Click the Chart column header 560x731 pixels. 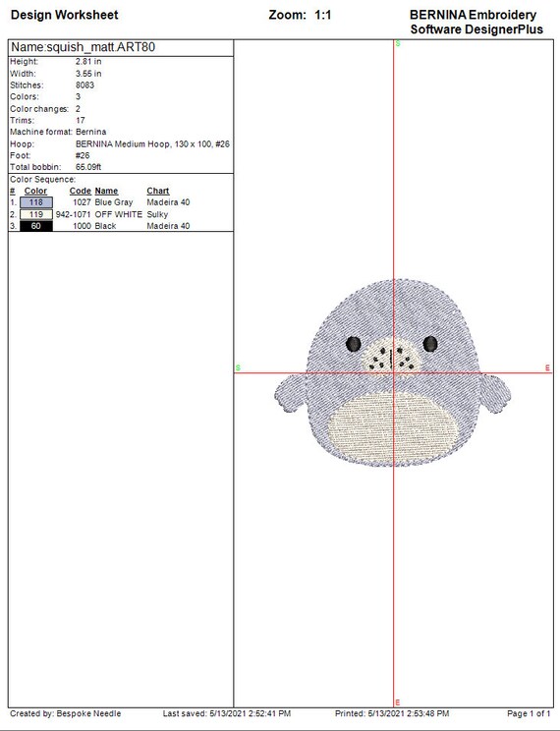(158, 191)
